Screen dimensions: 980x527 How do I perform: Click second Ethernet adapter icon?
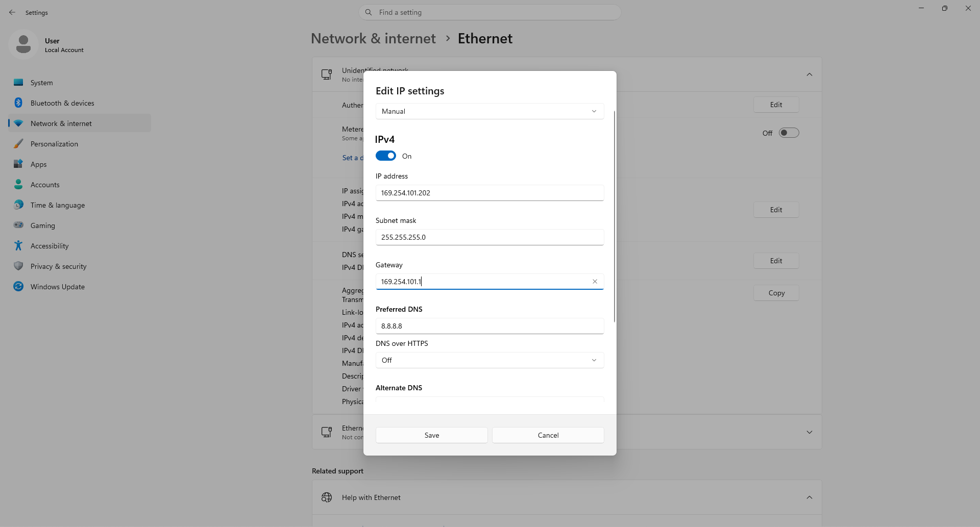tap(327, 432)
